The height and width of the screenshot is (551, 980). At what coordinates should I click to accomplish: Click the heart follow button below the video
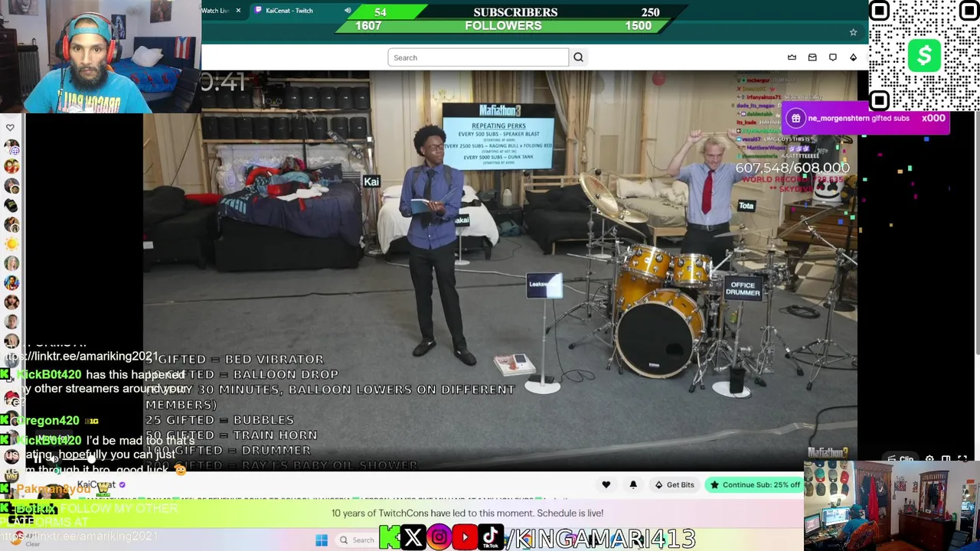tap(606, 484)
